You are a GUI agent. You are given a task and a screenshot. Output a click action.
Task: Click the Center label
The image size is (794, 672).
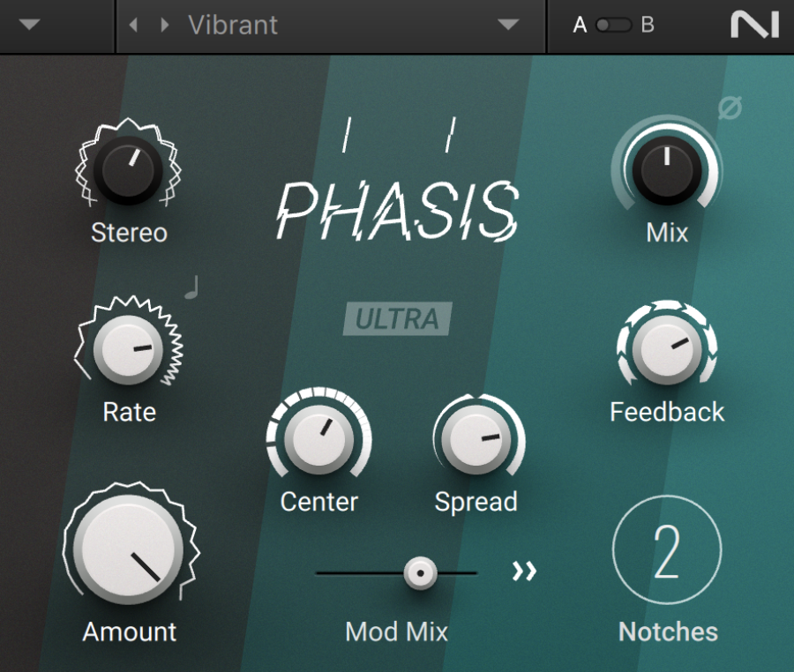point(319,502)
